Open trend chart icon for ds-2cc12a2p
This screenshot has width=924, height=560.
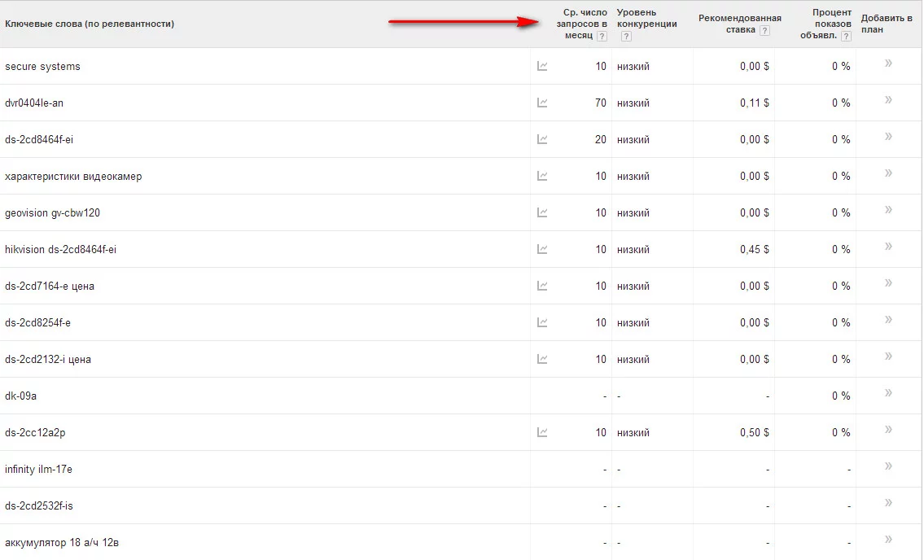click(x=542, y=432)
